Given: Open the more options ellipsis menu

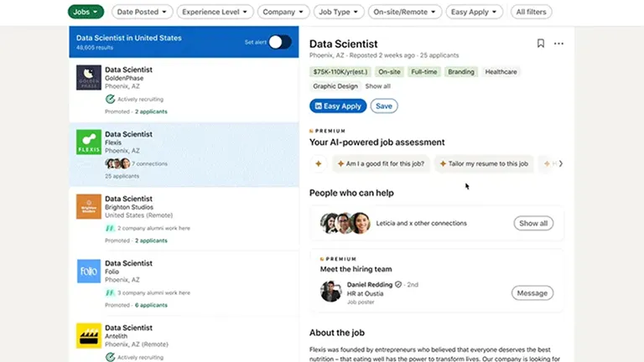Looking at the screenshot, I should 558,43.
